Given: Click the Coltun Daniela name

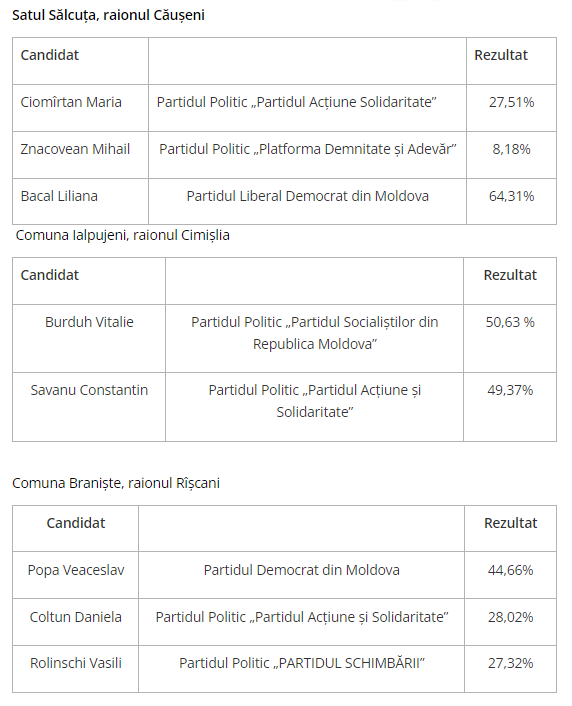Looking at the screenshot, I should coord(76,617).
